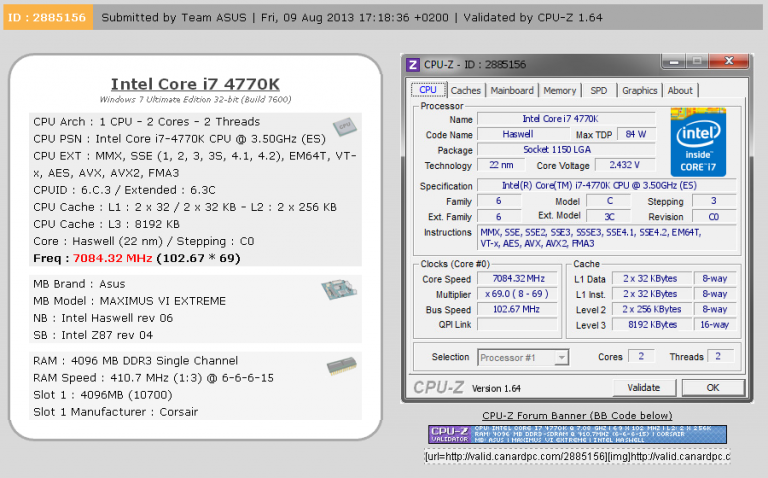The height and width of the screenshot is (478, 768).
Task: Click the Level 2 value 2 x 256 KBytes
Action: tap(651, 309)
